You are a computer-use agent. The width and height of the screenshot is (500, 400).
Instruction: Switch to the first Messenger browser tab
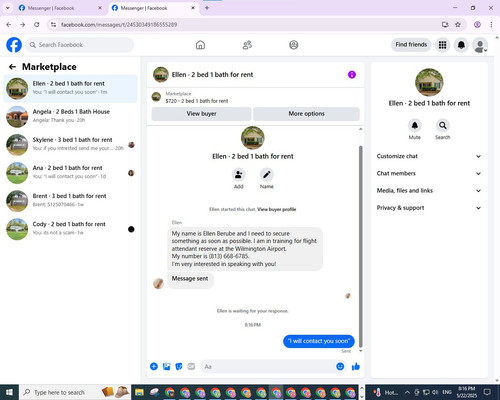coord(60,8)
